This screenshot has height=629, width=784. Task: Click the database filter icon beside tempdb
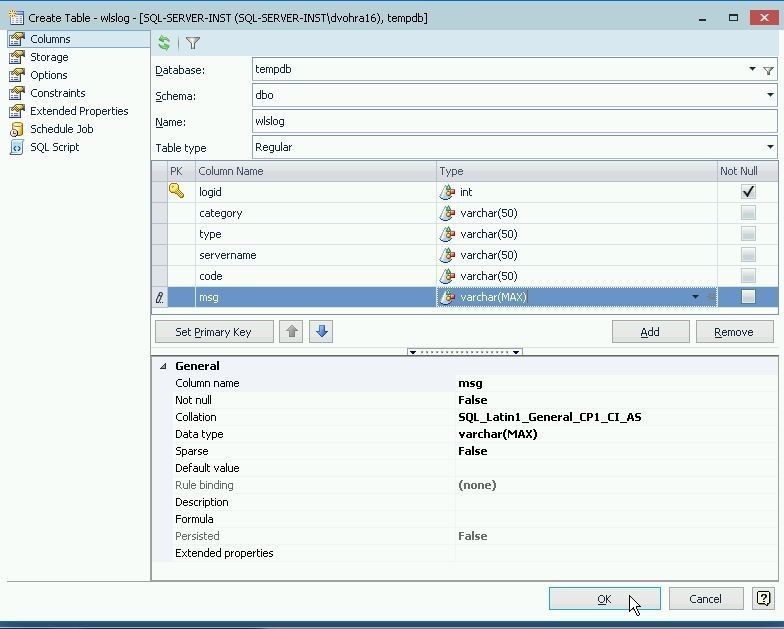[768, 70]
